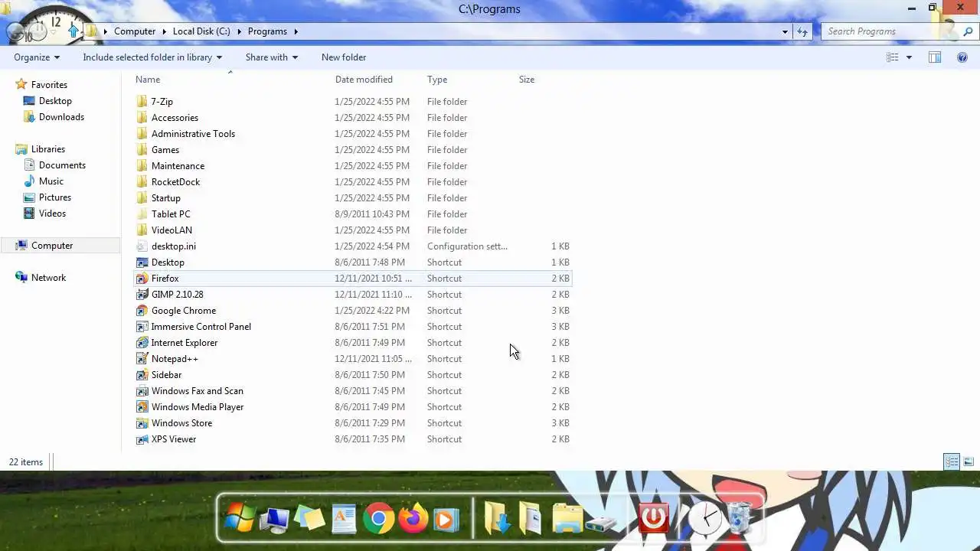Select Libraries in the navigation pane
Viewport: 980px width, 551px height.
coord(48,149)
